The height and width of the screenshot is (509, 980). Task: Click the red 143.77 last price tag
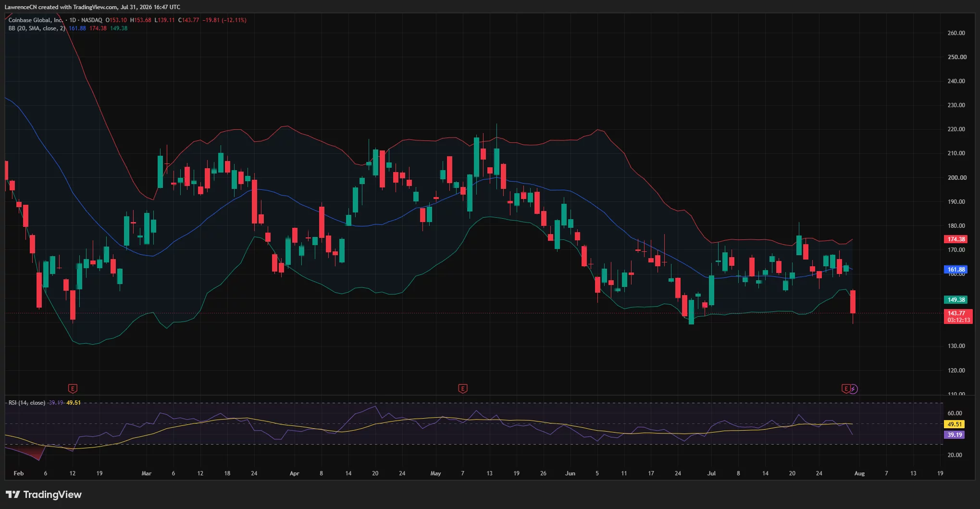coord(958,316)
